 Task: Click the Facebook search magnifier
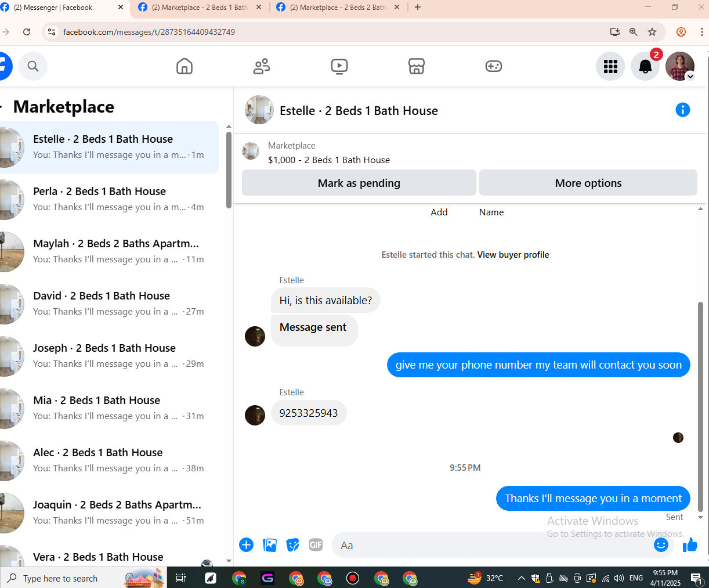(x=33, y=66)
